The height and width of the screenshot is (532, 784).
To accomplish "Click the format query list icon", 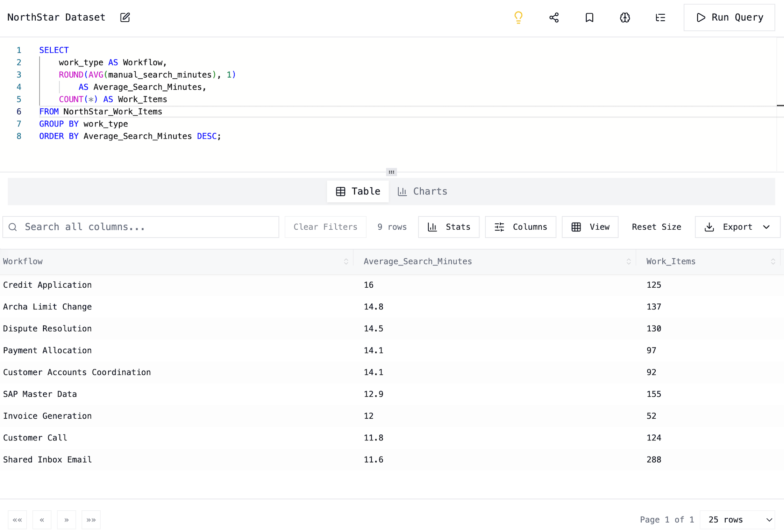I will coord(660,17).
